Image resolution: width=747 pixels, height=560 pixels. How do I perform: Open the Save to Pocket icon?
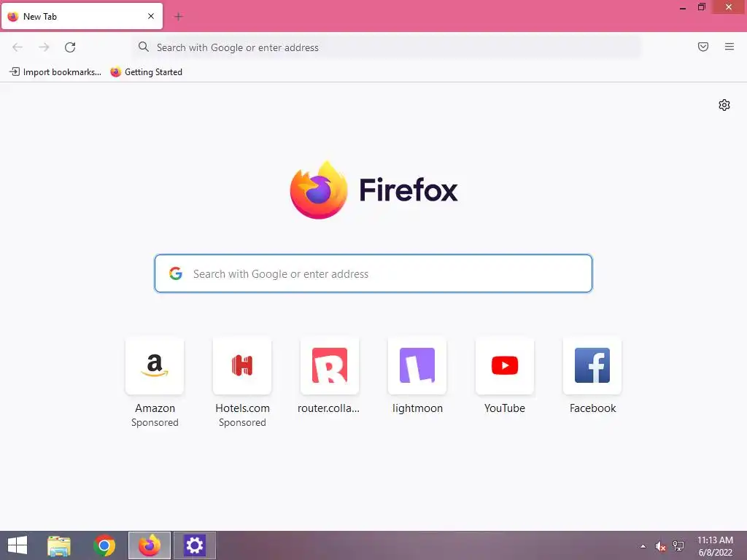click(703, 47)
